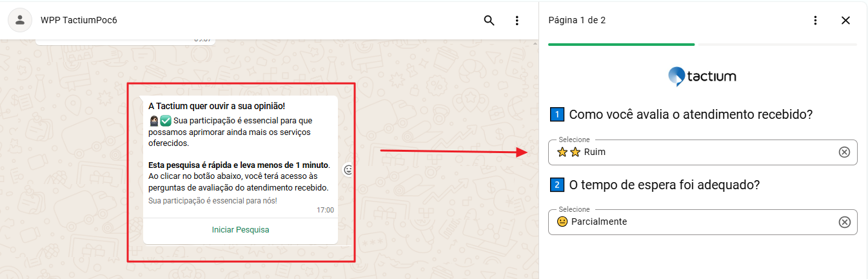Open the chat header three-dot menu
Screen dimensions: 868x279
pyautogui.click(x=517, y=20)
